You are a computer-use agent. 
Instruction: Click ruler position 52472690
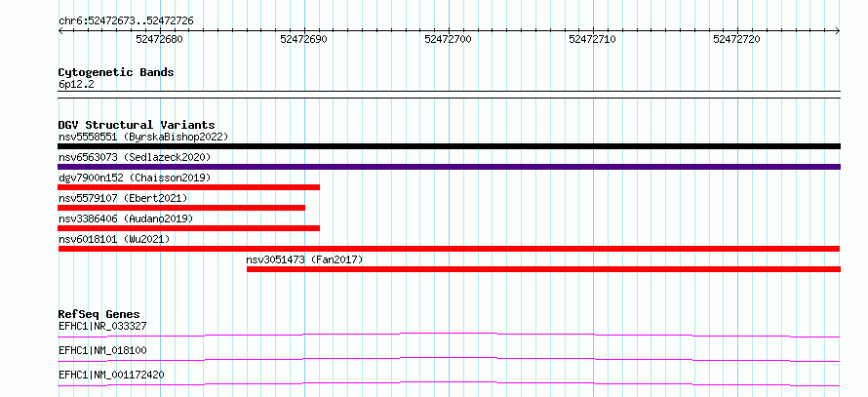click(304, 39)
